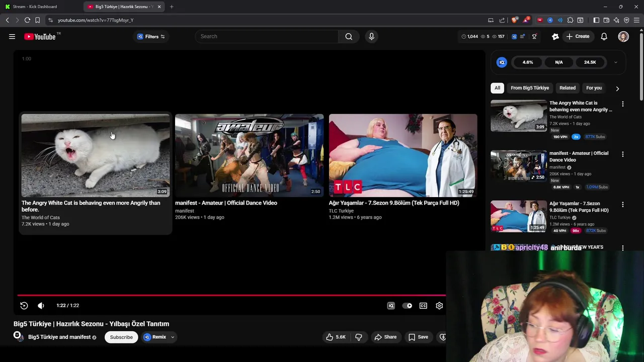Go to the YouTube home logo

point(40,36)
